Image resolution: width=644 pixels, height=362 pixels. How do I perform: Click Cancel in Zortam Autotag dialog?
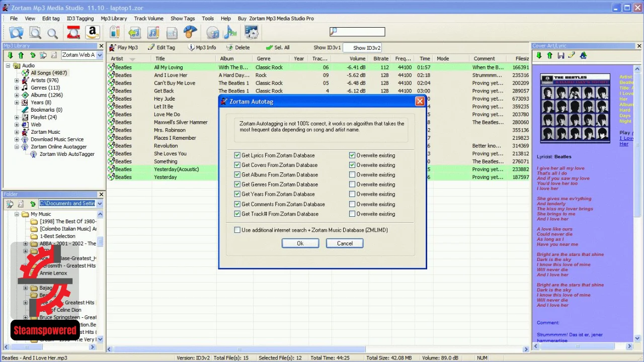click(x=345, y=243)
